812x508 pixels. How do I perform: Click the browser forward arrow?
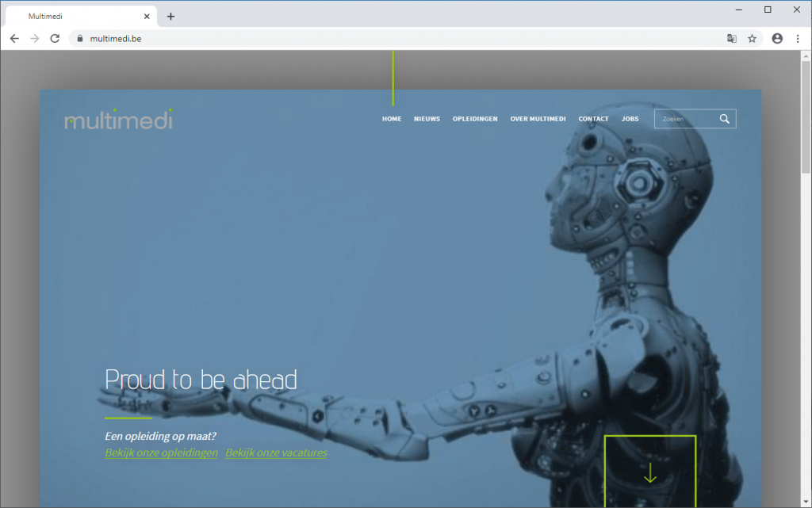point(35,38)
